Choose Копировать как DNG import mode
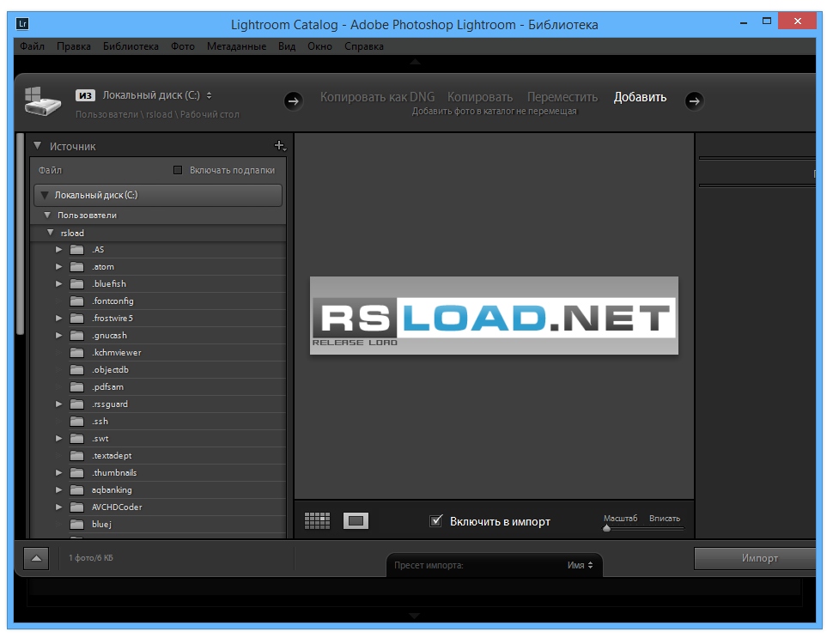The image size is (833, 644). (377, 97)
